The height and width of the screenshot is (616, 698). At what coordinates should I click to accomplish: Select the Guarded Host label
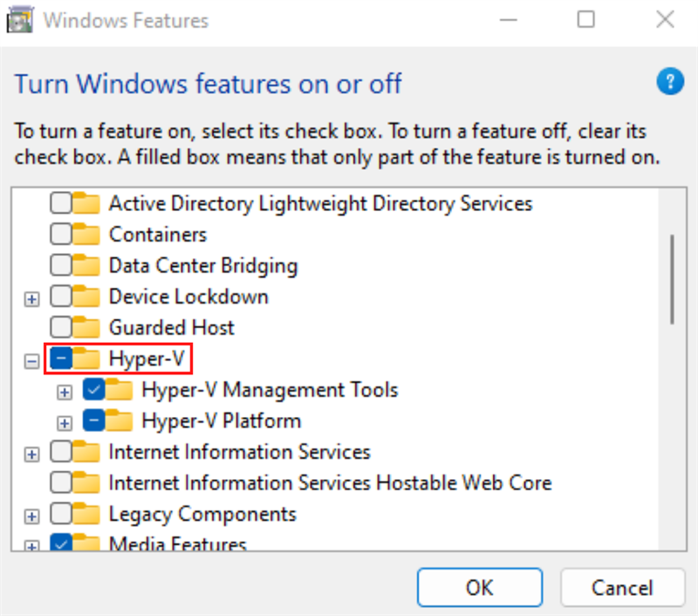pyautogui.click(x=171, y=327)
